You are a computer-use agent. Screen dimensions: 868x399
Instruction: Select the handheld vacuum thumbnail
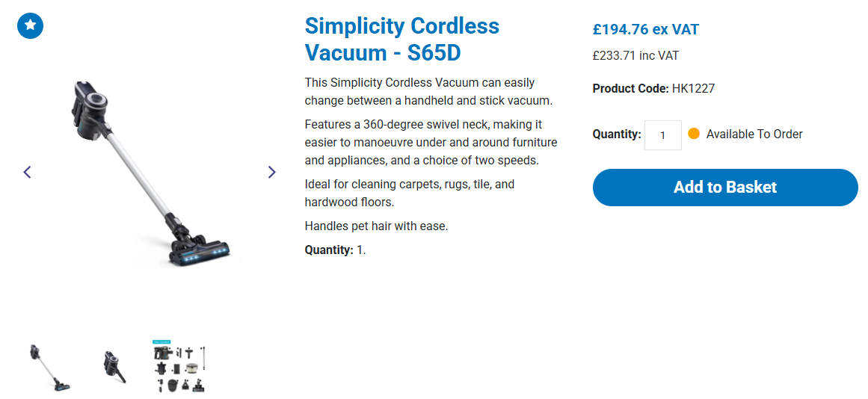[114, 367]
